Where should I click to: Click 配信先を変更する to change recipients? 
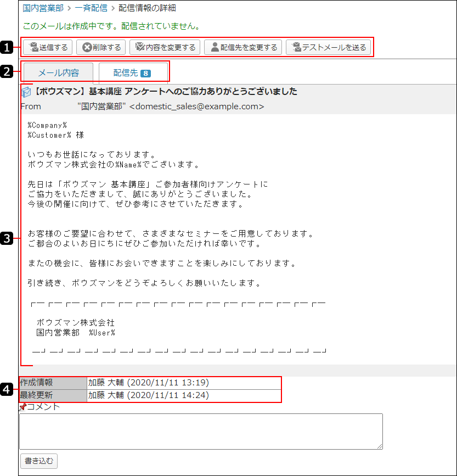243,47
